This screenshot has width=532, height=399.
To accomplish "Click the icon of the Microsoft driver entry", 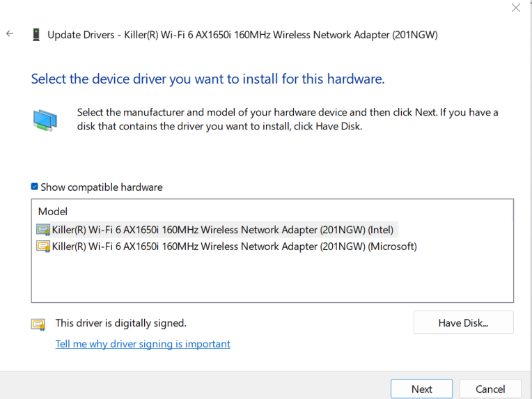I will click(44, 246).
